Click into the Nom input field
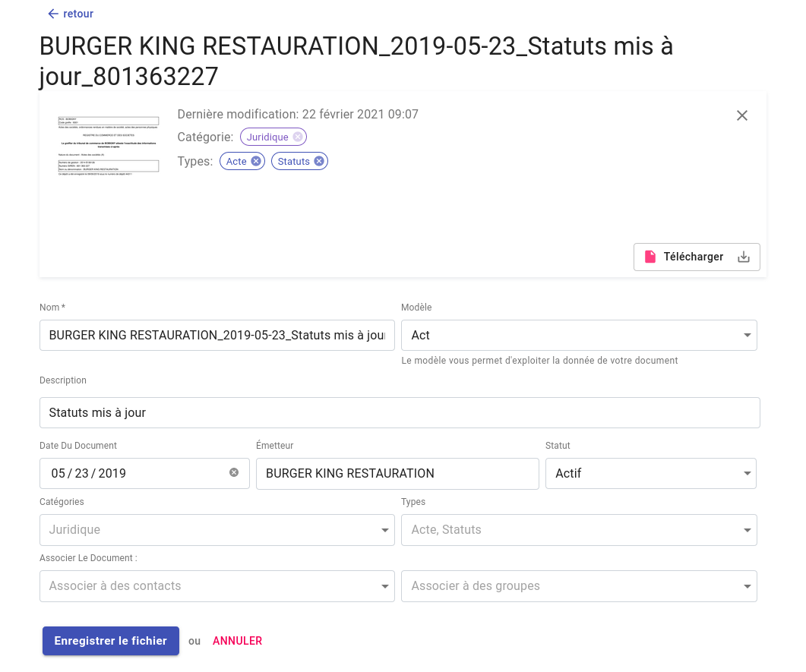 point(217,335)
